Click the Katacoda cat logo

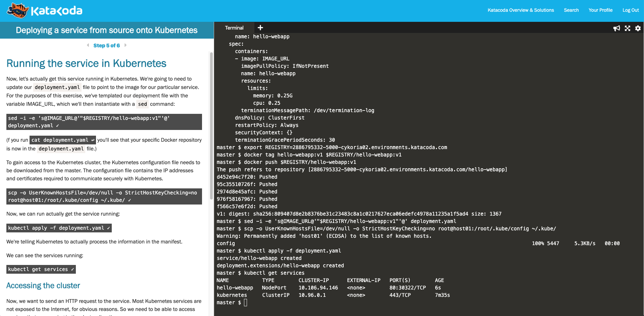17,10
